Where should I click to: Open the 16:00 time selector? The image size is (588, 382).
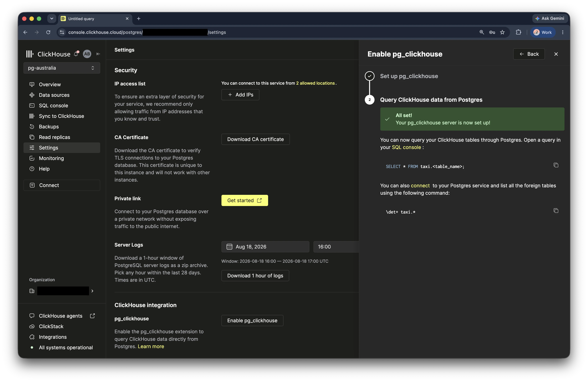click(336, 247)
